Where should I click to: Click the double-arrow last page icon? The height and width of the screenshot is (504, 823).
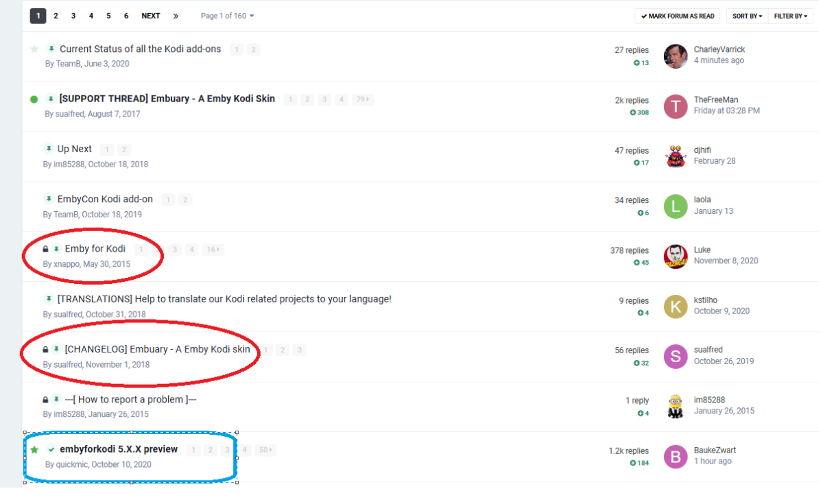(x=176, y=16)
